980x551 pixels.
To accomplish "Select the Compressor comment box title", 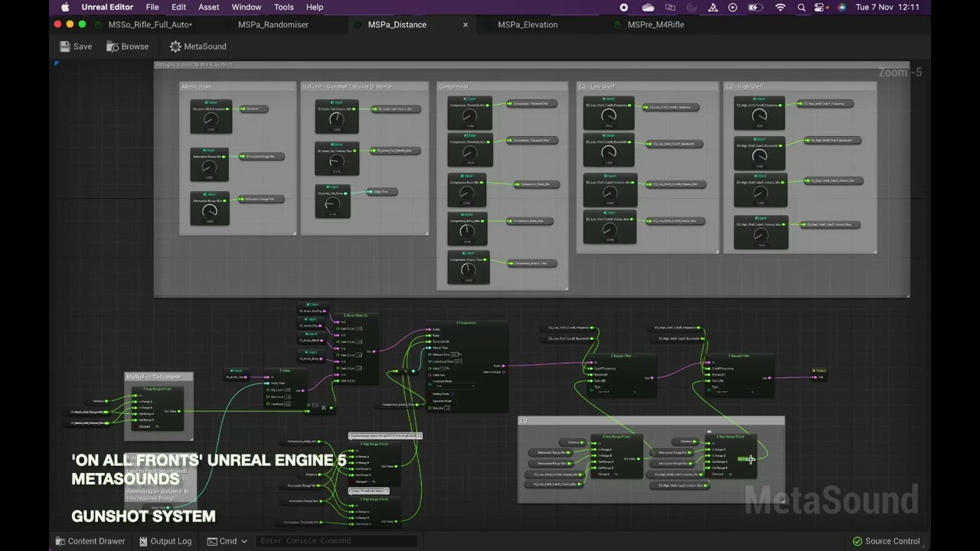I will click(453, 86).
